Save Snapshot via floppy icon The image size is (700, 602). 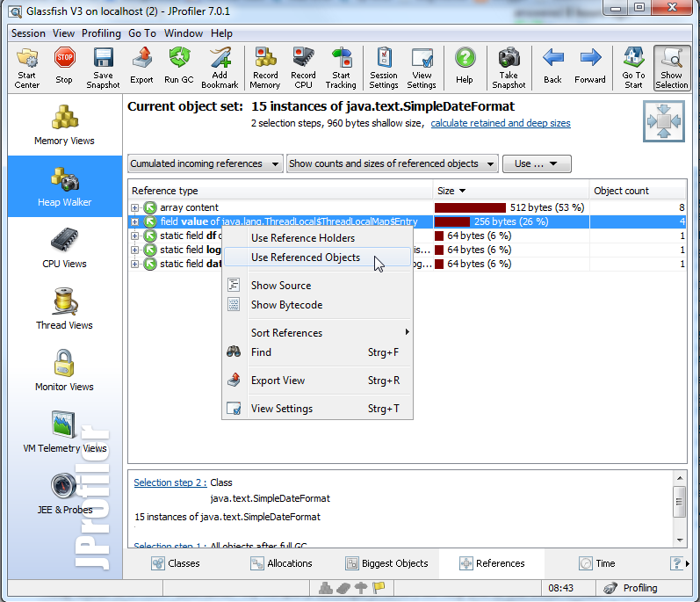click(103, 69)
